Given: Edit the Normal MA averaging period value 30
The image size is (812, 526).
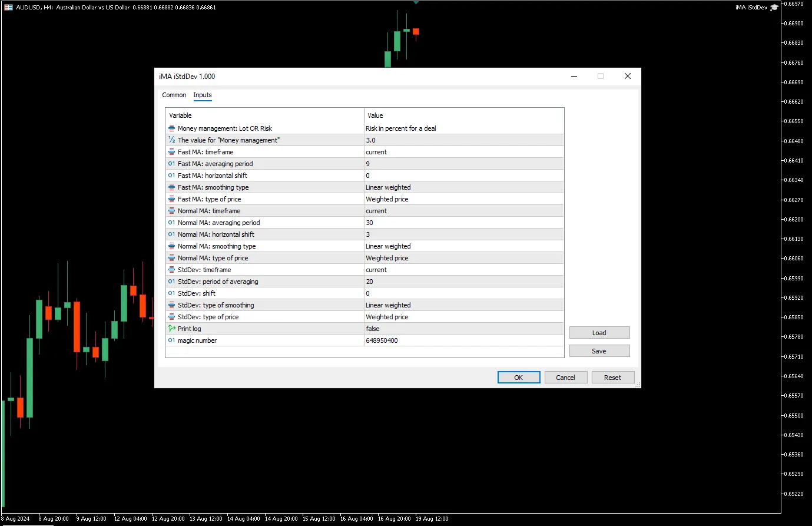Looking at the screenshot, I should (x=464, y=223).
